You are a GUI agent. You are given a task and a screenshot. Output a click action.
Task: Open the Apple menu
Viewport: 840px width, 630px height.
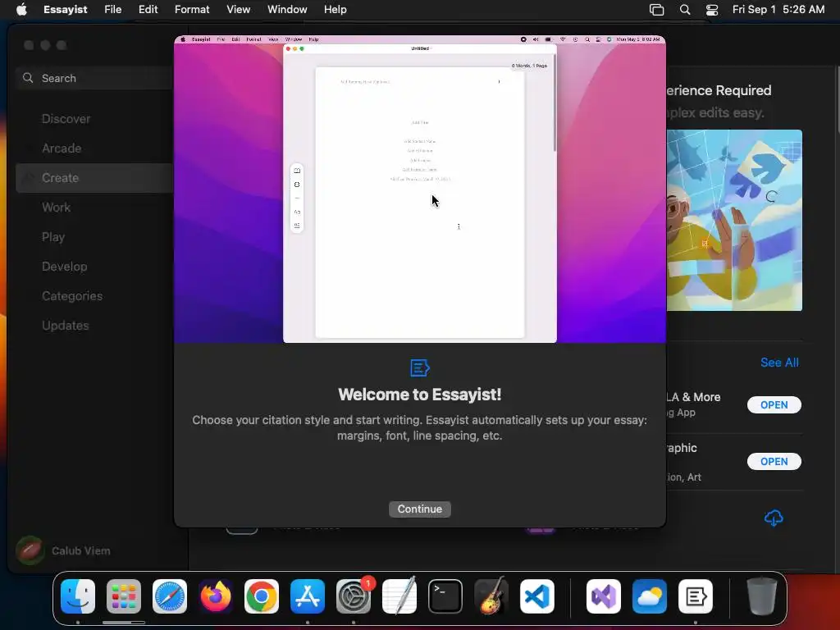21,10
